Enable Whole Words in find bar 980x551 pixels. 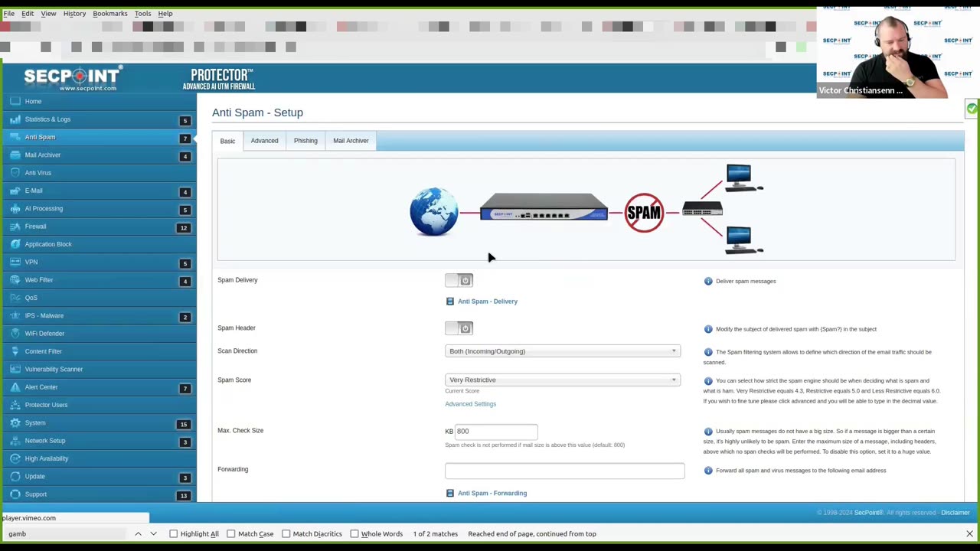point(354,533)
